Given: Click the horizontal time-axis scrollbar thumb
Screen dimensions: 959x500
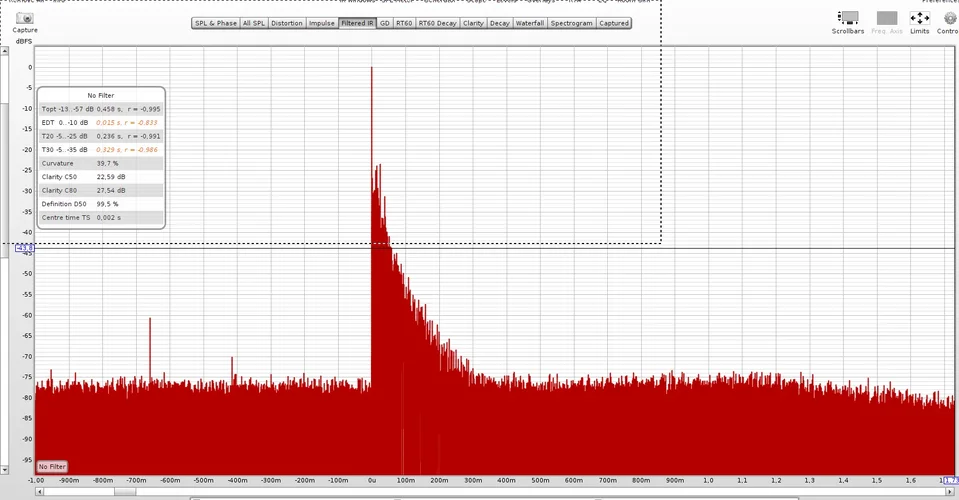Looking at the screenshot, I should point(125,491).
